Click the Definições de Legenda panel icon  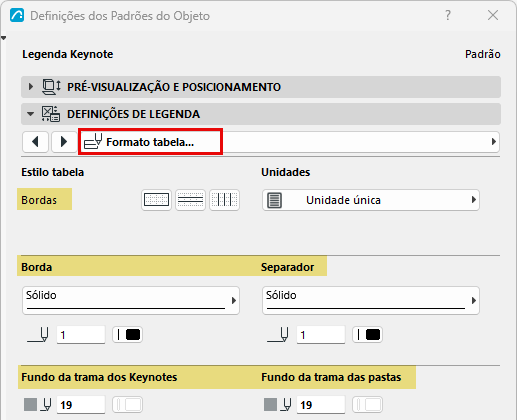click(51, 114)
